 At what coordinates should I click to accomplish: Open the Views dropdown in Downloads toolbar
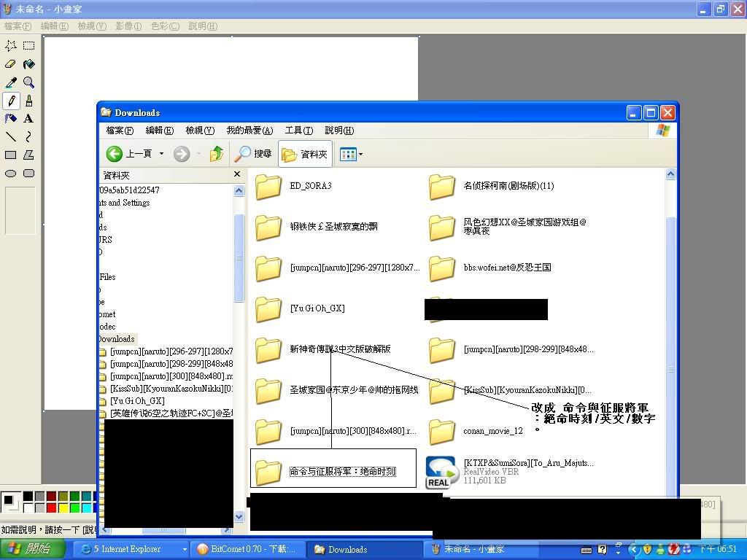pyautogui.click(x=351, y=154)
